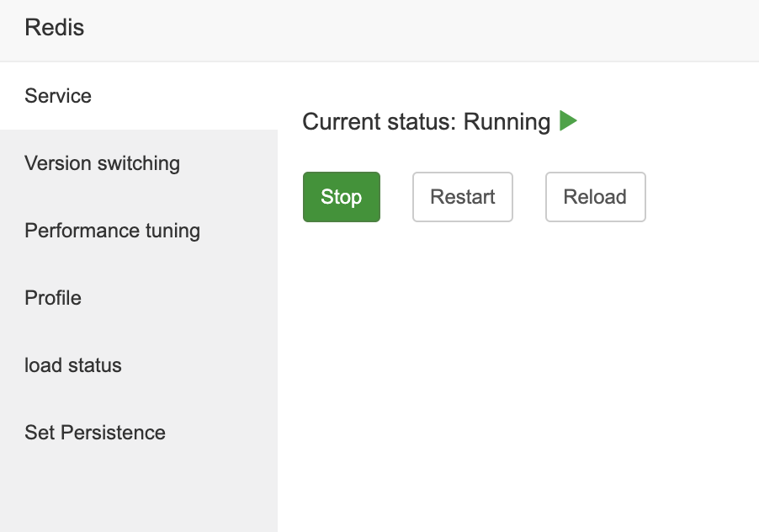Click the green running status triangle icon
This screenshot has width=759, height=532.
point(568,121)
